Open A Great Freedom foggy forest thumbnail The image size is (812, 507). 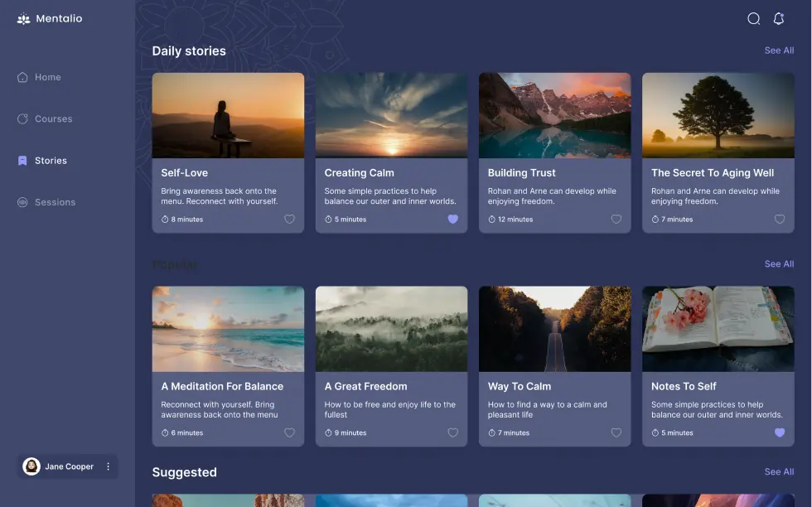pos(391,329)
